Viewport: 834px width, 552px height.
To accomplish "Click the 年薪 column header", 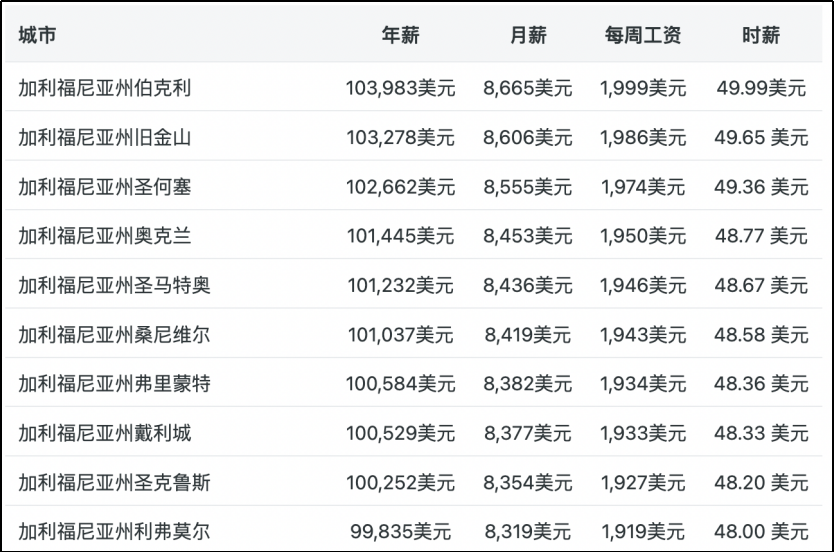I will tap(400, 36).
